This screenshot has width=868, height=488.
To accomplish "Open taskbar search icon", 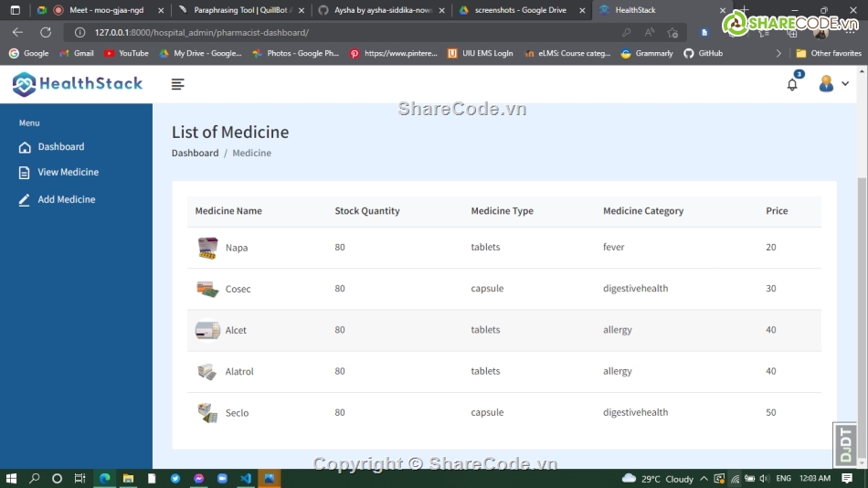I will tap(35, 479).
